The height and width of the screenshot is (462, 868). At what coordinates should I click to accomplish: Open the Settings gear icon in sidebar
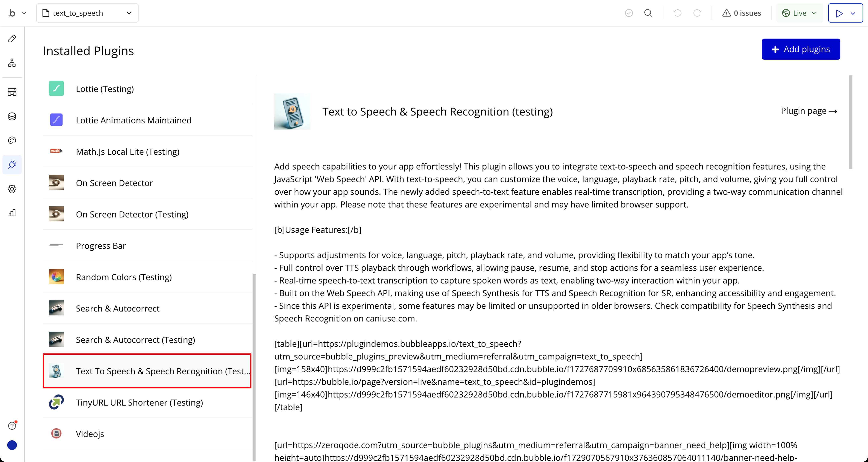click(12, 189)
